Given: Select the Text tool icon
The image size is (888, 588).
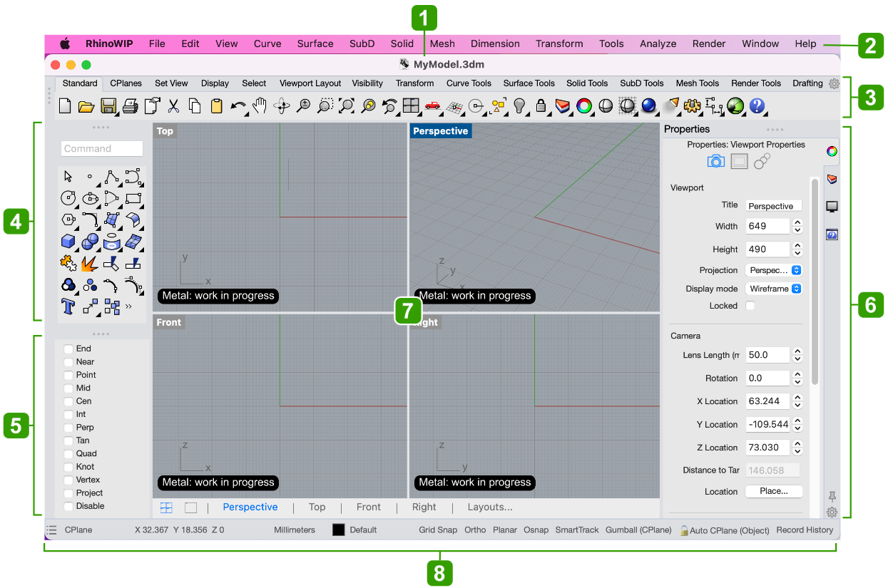Looking at the screenshot, I should tap(68, 306).
